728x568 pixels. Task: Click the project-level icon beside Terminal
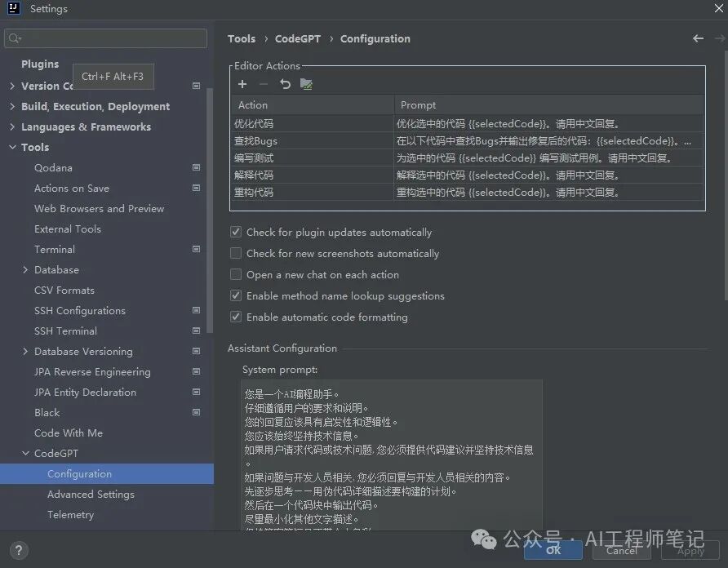(x=196, y=249)
